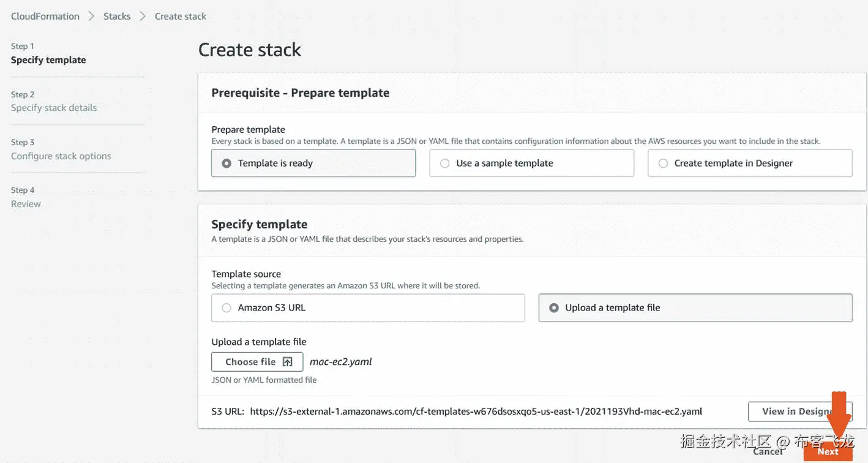The width and height of the screenshot is (868, 463).
Task: Click the Cancel button
Action: [768, 452]
